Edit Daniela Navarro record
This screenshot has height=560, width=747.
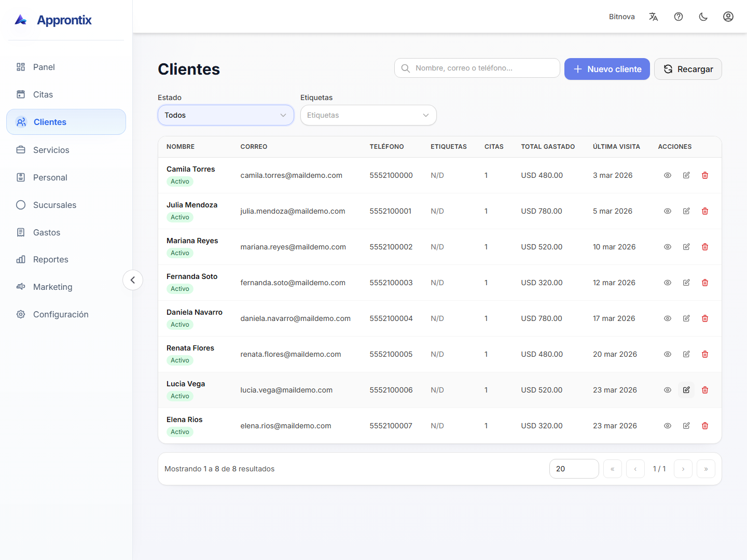tap(686, 318)
